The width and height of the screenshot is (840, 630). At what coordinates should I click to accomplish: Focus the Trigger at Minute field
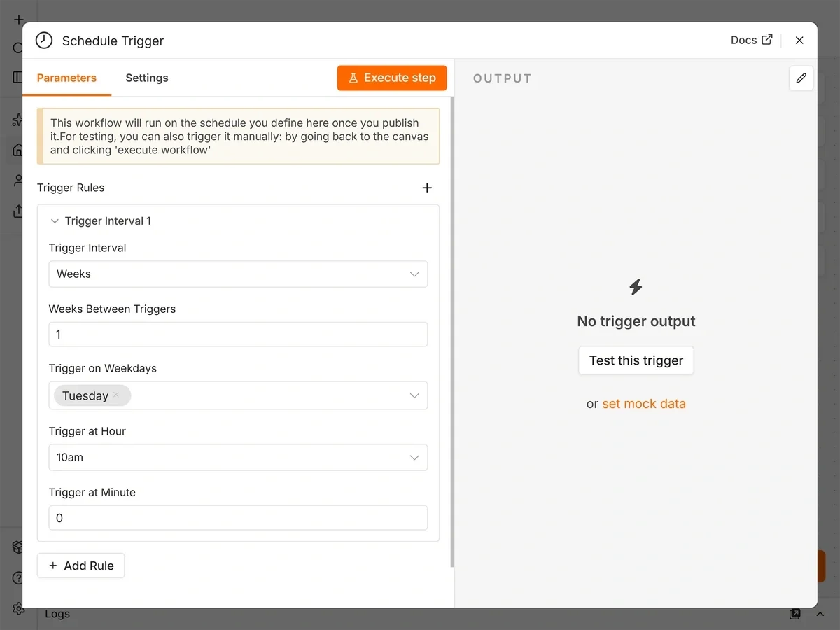tap(238, 518)
